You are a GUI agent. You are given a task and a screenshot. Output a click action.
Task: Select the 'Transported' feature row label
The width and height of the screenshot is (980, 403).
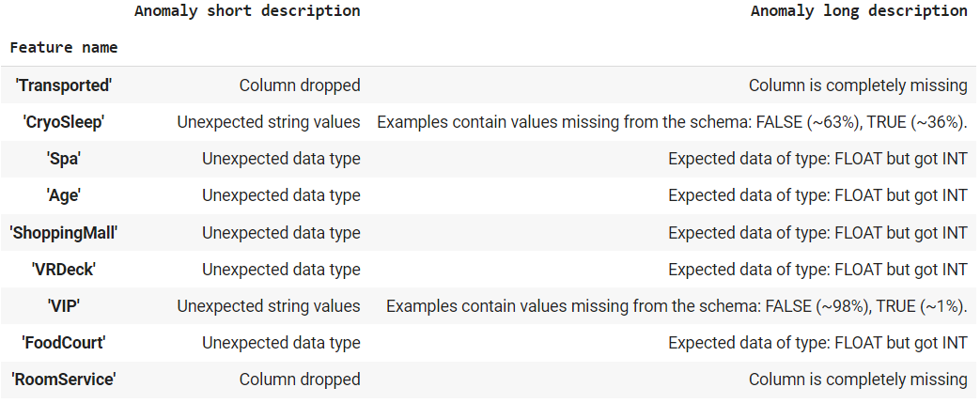[x=64, y=85]
